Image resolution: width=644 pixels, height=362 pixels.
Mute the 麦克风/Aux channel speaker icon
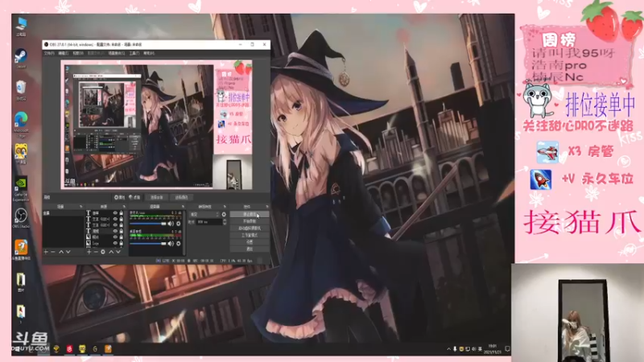point(171,224)
